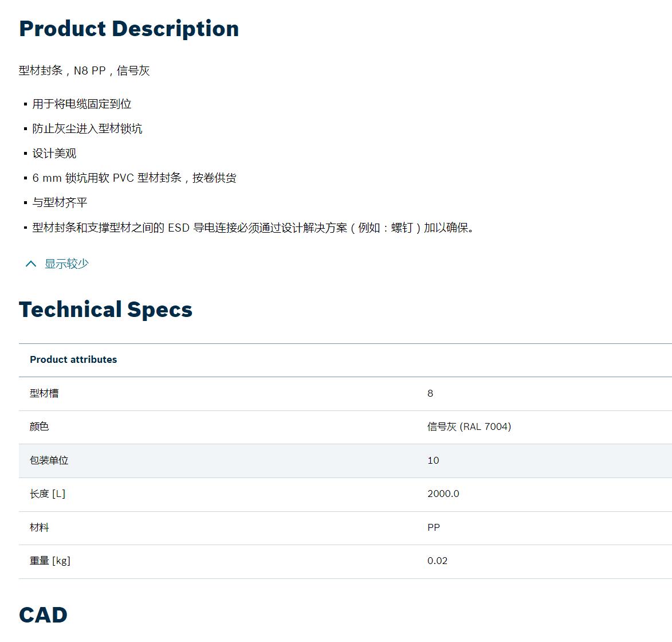The image size is (672, 642).
Task: Click the CAD section heading
Action: (x=44, y=615)
